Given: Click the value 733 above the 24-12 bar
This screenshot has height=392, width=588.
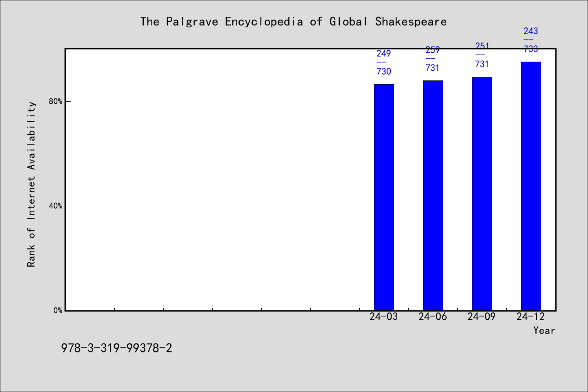Looking at the screenshot, I should click(531, 49).
